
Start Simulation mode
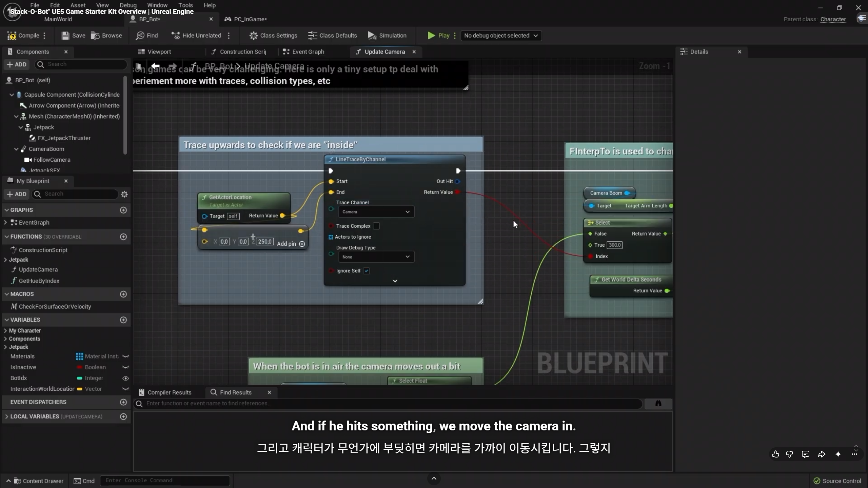tap(387, 36)
